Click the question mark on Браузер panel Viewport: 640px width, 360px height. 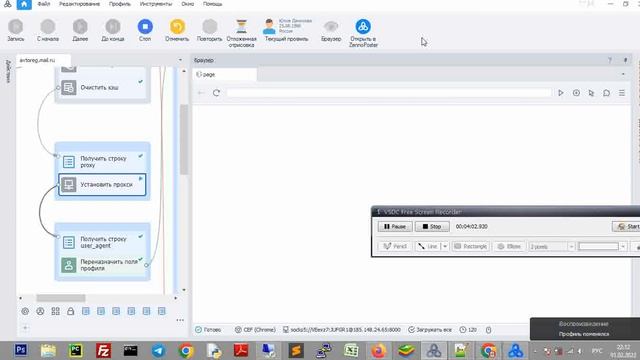pos(610,60)
